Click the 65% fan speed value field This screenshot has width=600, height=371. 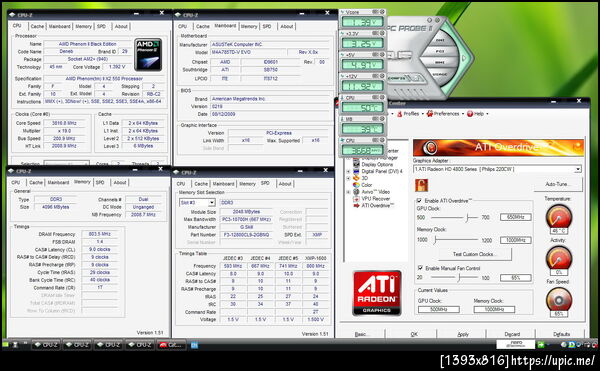point(515,278)
